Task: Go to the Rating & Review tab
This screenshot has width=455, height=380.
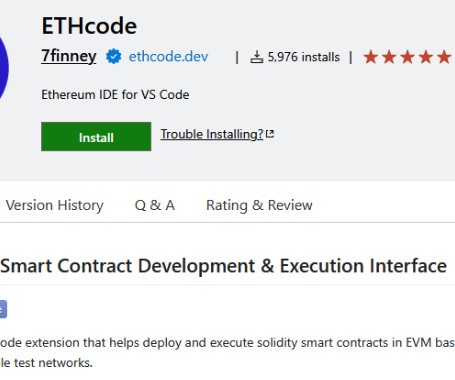Action: pyautogui.click(x=259, y=205)
